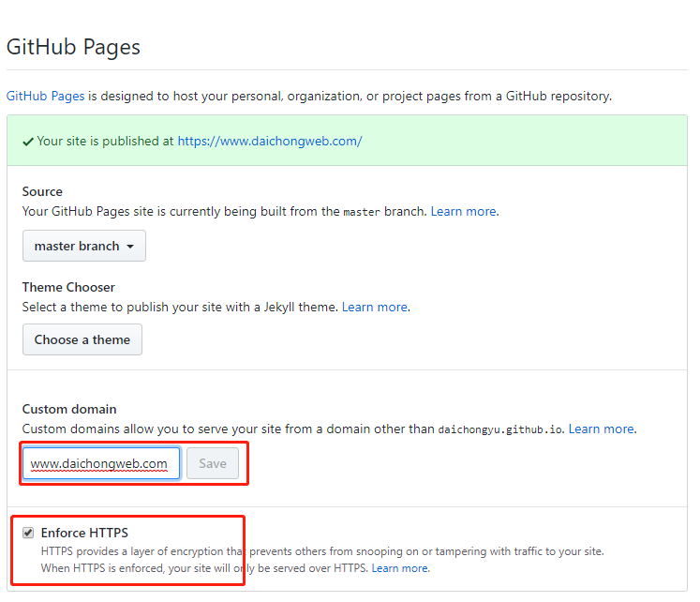
Task: Open Learn more link about HTTPS enforcement
Action: click(x=400, y=568)
